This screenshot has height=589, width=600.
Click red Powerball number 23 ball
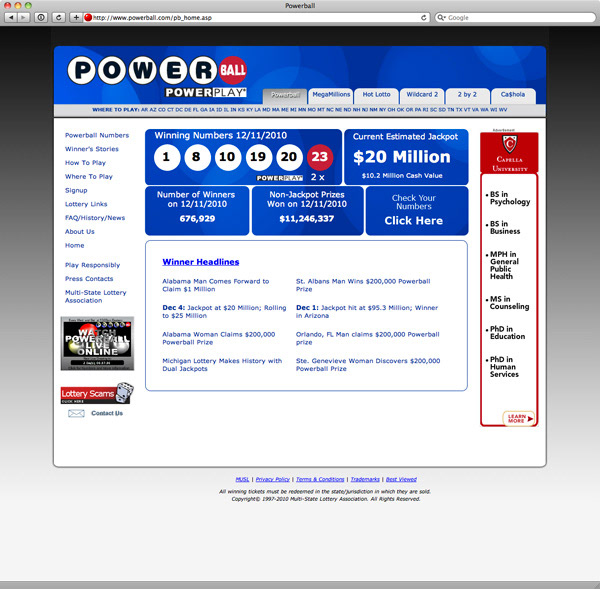pyautogui.click(x=320, y=157)
